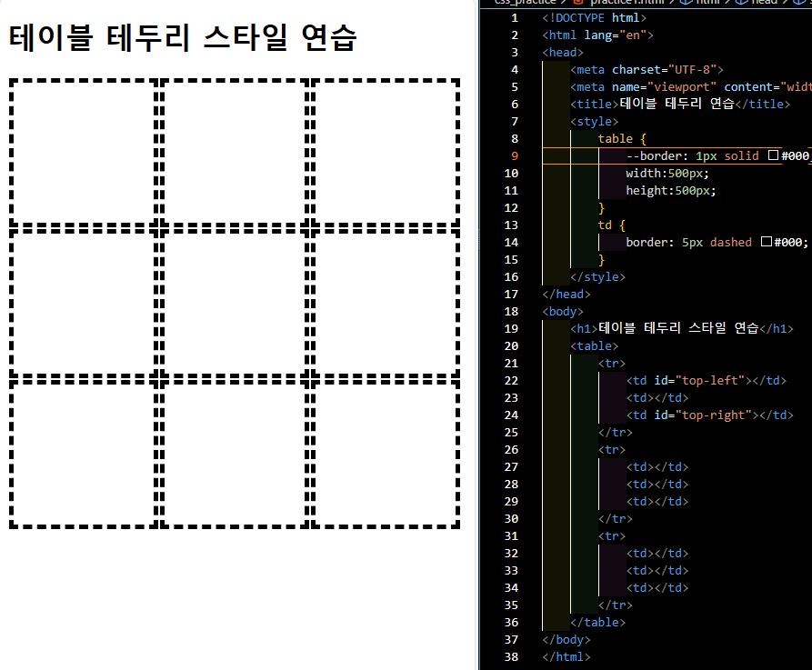Open the color picker swatch on line 9

[x=773, y=155]
